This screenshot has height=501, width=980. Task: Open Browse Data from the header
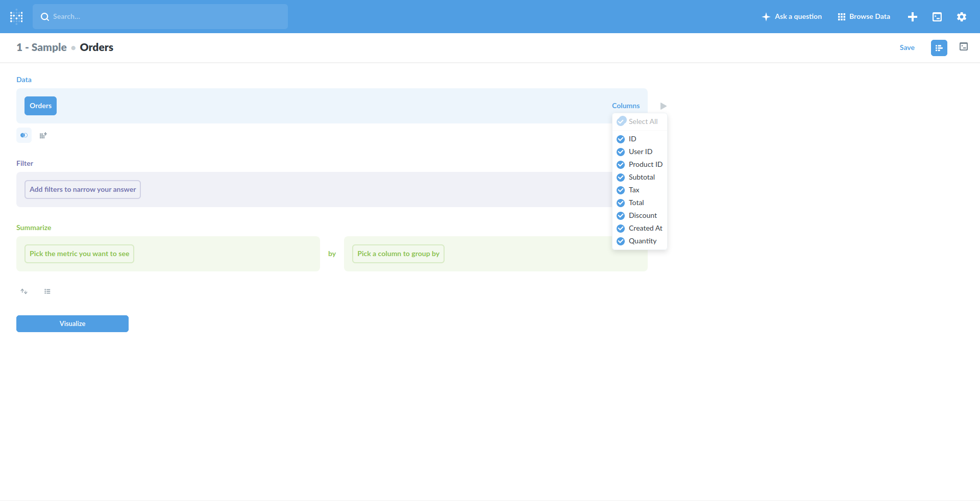(864, 16)
